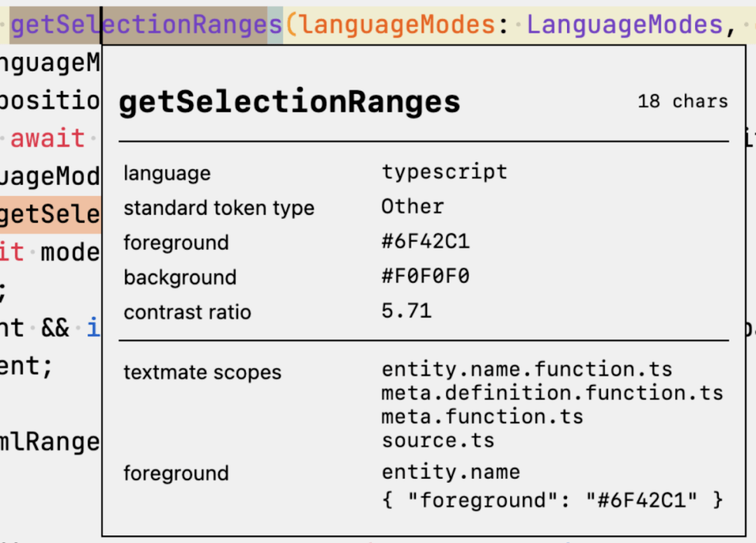Click the purple LanguageModes type annotation

pos(624,25)
